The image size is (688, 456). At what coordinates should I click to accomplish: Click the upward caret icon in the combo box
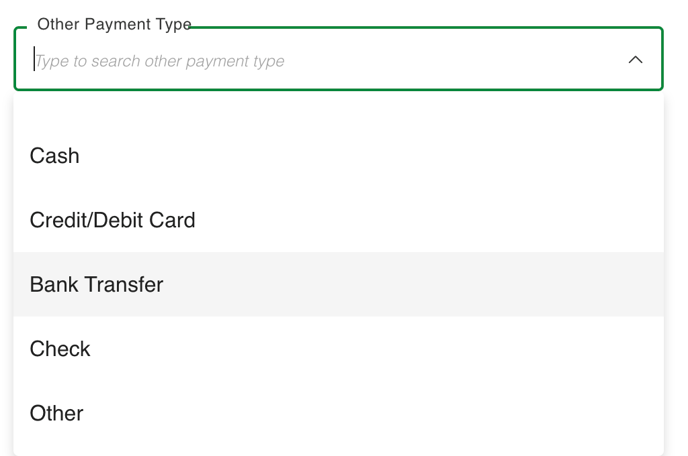(635, 60)
